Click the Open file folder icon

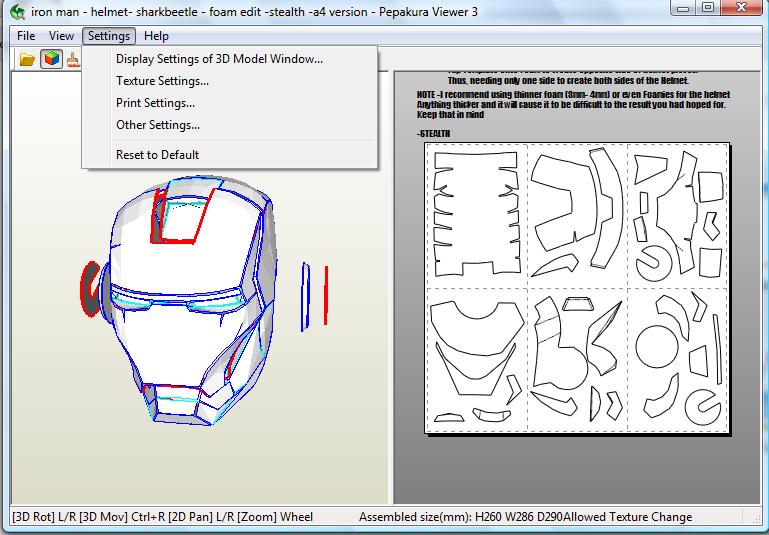(27, 60)
